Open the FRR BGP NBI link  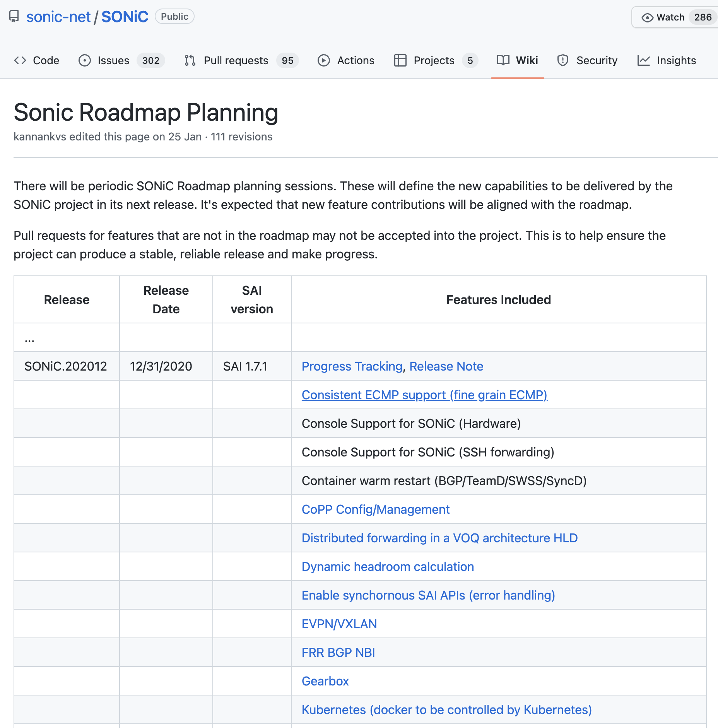tap(338, 652)
